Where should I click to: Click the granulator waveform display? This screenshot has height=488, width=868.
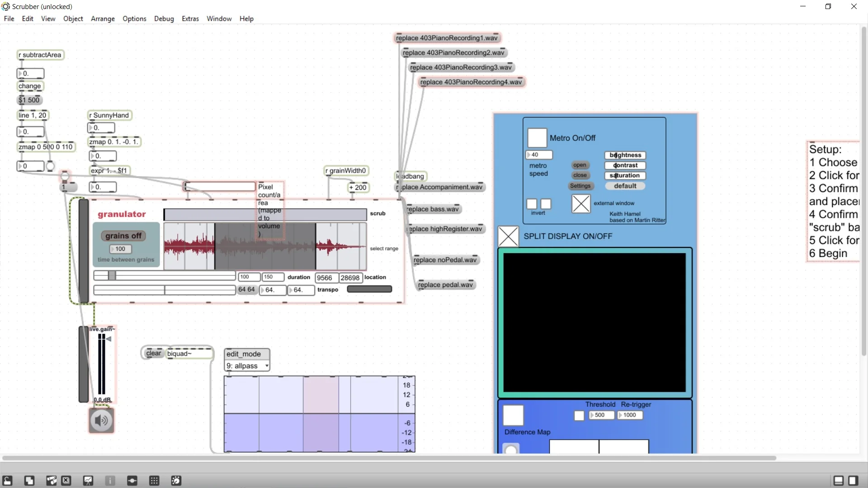pyautogui.click(x=265, y=246)
